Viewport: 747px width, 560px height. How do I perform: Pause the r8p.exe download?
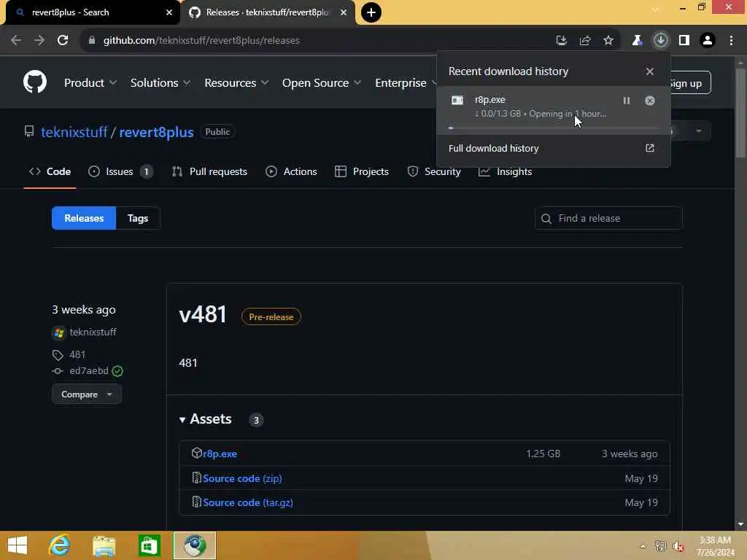(x=627, y=101)
